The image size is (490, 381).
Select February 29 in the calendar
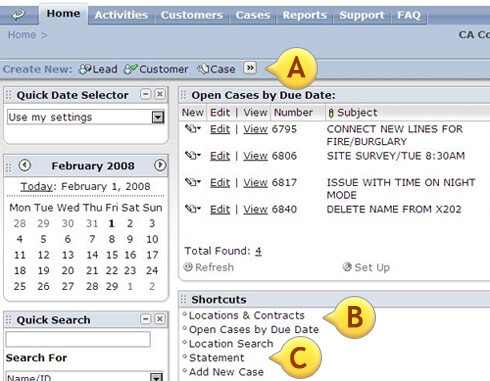pyautogui.click(x=112, y=286)
